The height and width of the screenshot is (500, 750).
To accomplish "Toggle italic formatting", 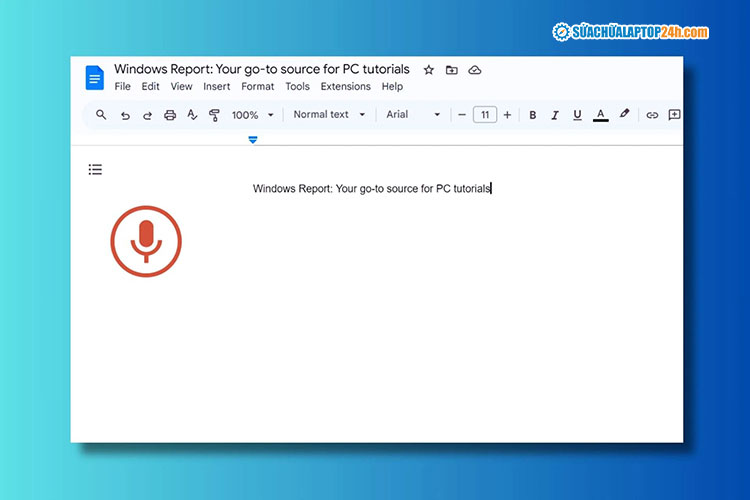I will (555, 115).
